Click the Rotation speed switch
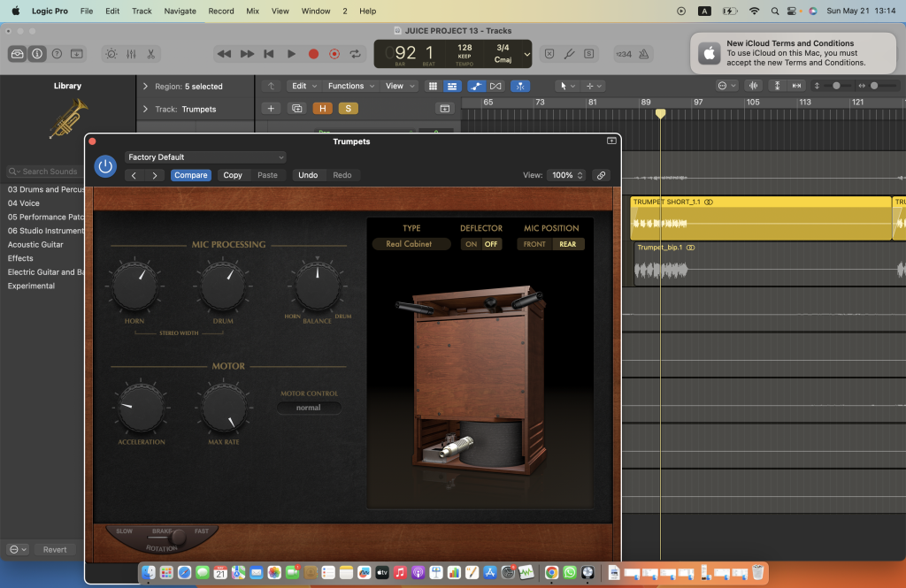906x588 pixels. click(179, 538)
